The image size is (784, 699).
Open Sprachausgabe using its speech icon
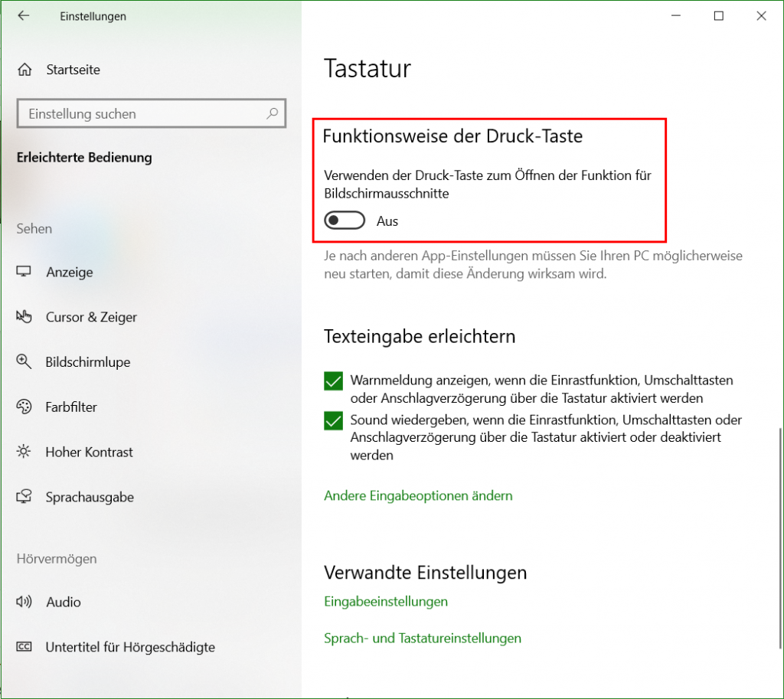[25, 497]
